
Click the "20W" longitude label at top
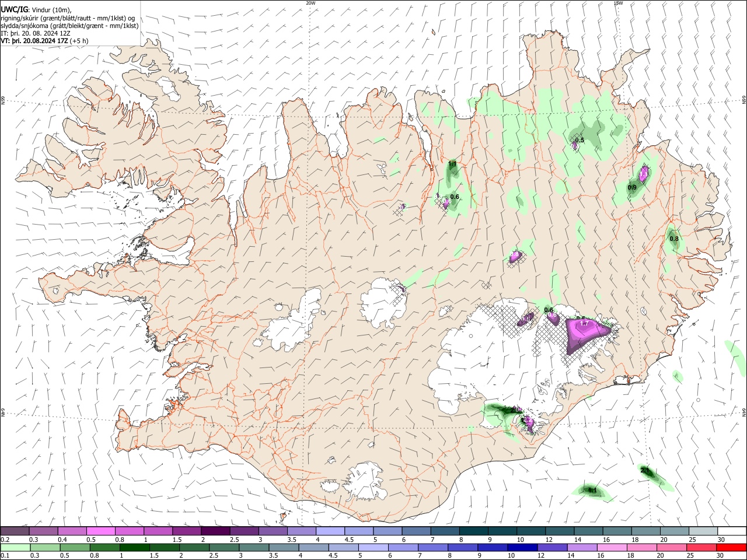pyautogui.click(x=310, y=3)
